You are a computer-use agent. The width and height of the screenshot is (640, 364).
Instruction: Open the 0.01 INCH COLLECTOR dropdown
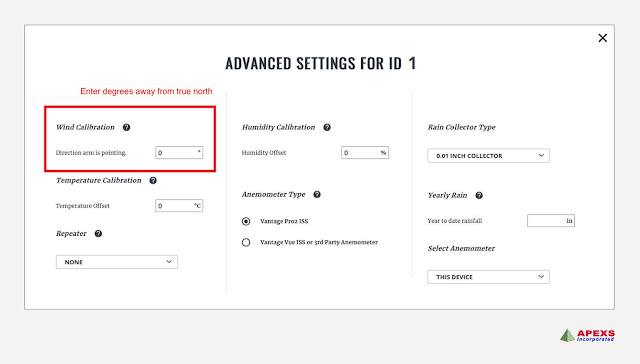click(489, 155)
